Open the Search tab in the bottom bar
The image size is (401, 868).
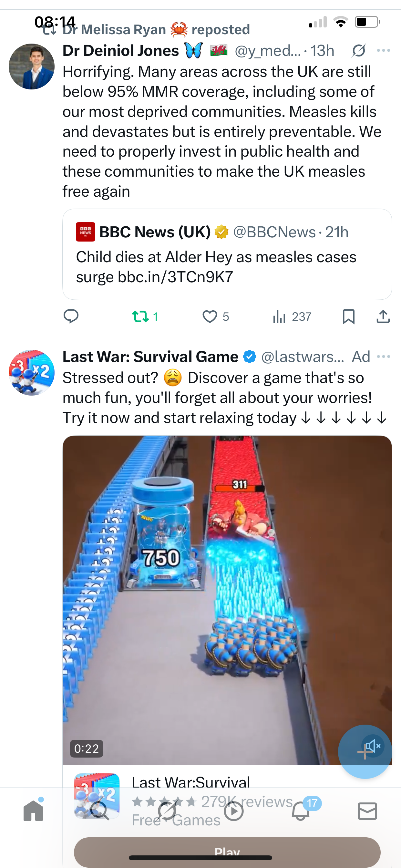[x=100, y=811]
